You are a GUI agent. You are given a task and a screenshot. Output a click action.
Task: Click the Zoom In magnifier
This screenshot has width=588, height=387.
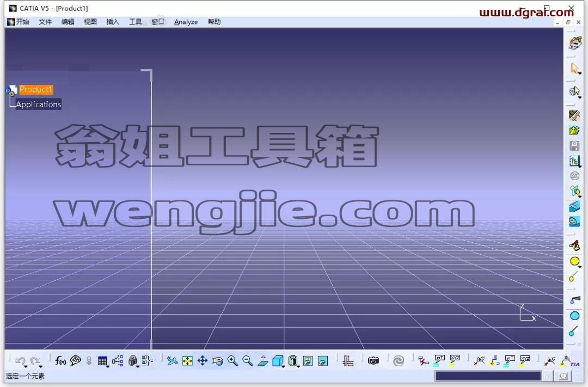click(232, 361)
